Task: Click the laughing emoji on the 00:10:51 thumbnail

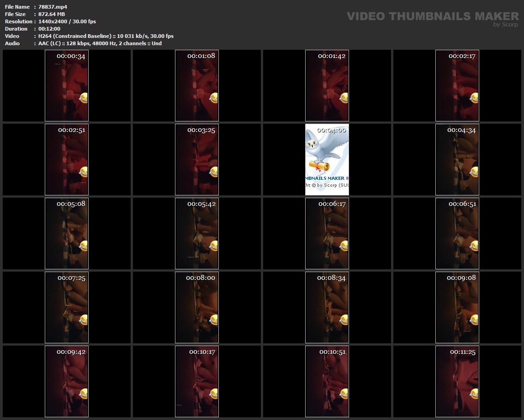Action: point(344,394)
